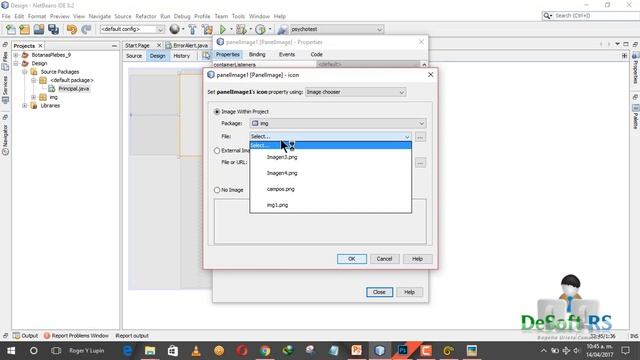Open the Tools menu
The height and width of the screenshot is (360, 640).
238,16
